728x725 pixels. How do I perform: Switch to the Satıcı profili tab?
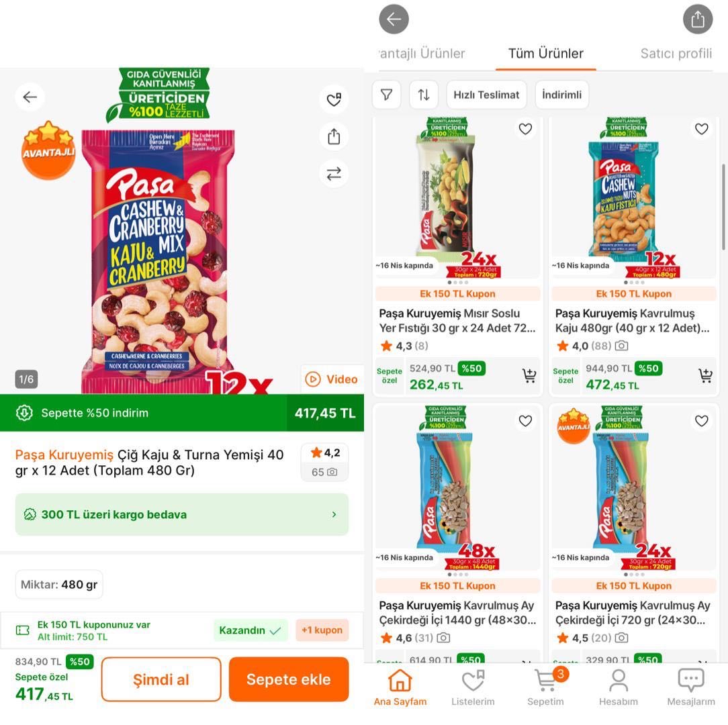click(x=676, y=54)
